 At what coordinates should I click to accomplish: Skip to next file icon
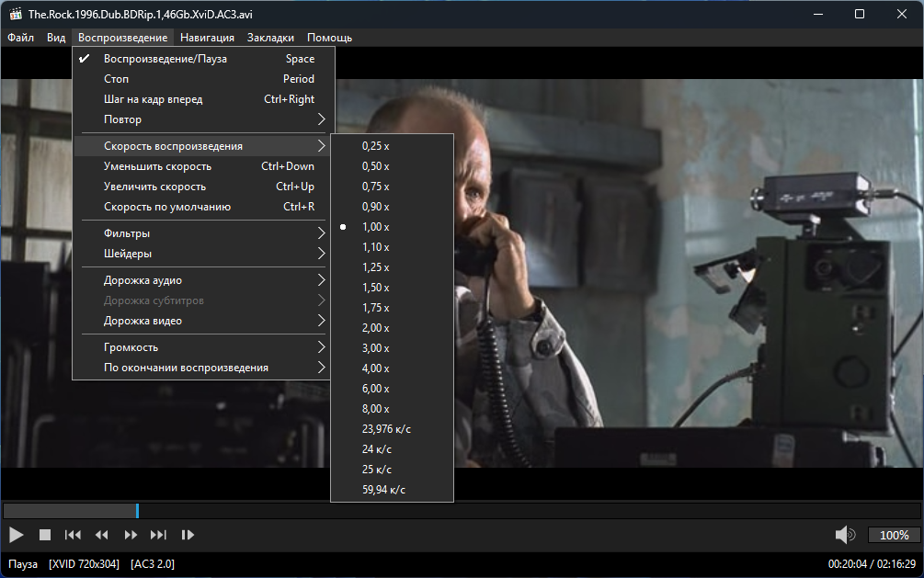click(158, 535)
